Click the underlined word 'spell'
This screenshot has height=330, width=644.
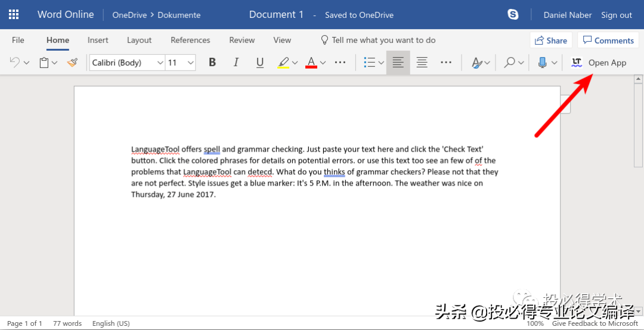[x=212, y=149]
